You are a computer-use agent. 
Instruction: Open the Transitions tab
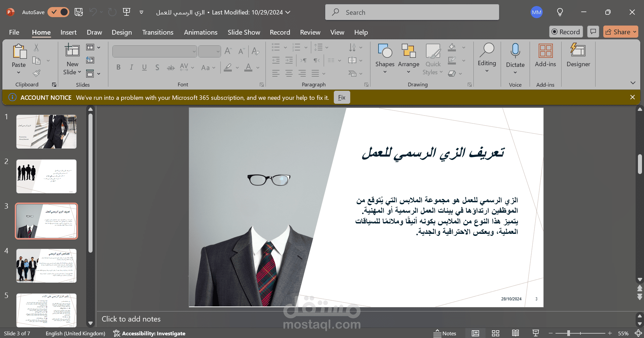click(158, 32)
